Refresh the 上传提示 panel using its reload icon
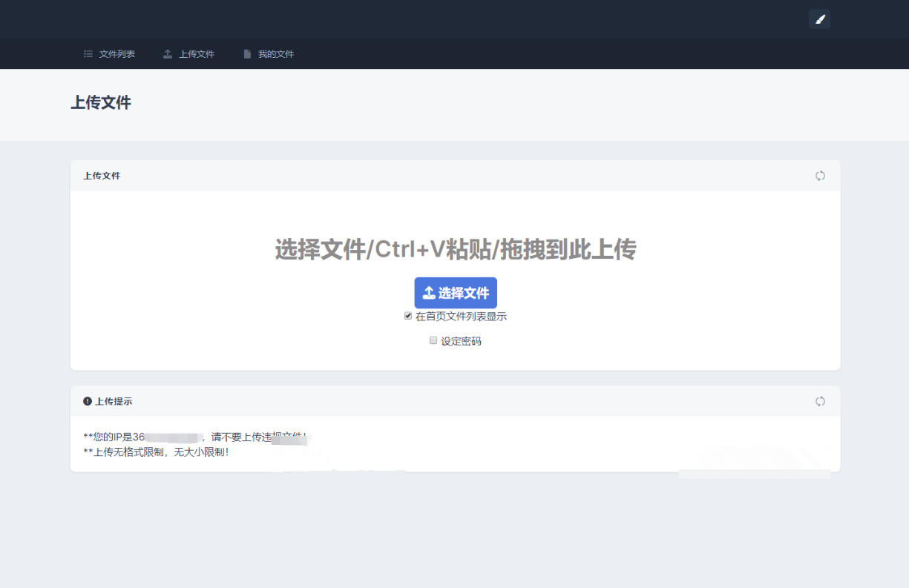Screen dimensions: 909x588 [820, 401]
